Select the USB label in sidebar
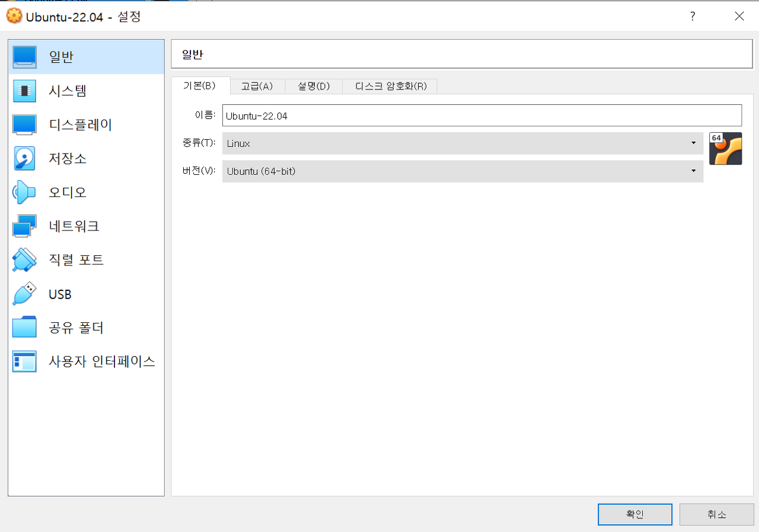 click(x=60, y=294)
